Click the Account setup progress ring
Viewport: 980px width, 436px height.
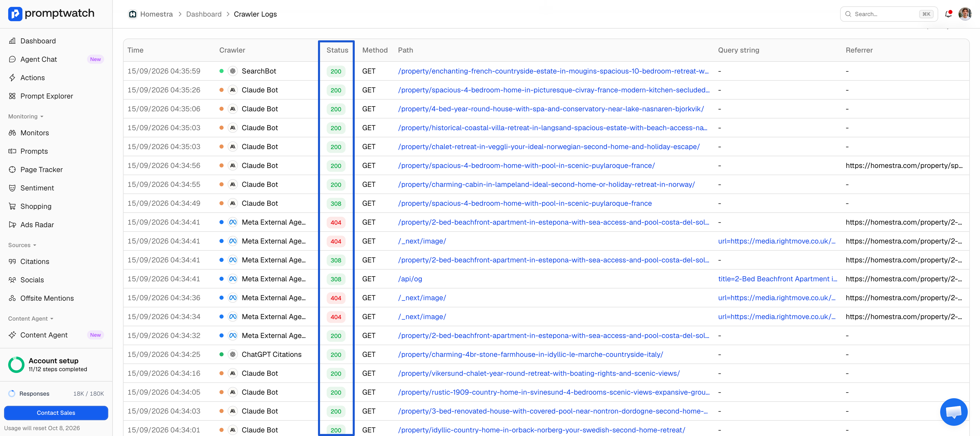pos(16,365)
